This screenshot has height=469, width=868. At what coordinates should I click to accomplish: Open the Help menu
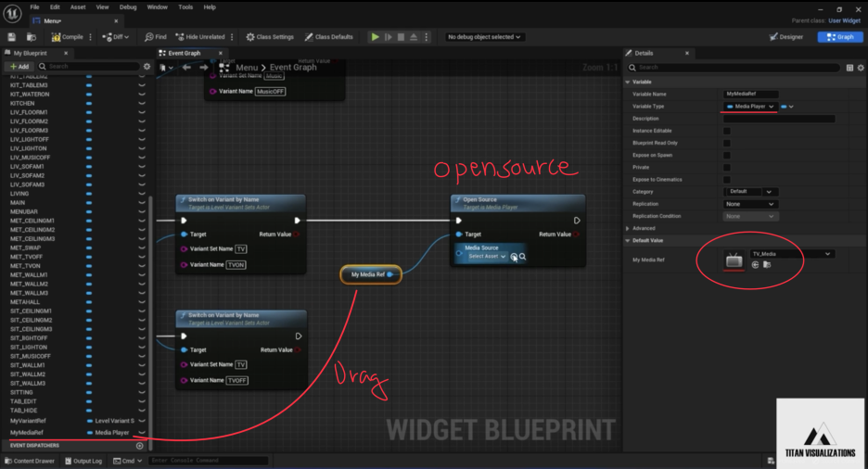pos(210,7)
